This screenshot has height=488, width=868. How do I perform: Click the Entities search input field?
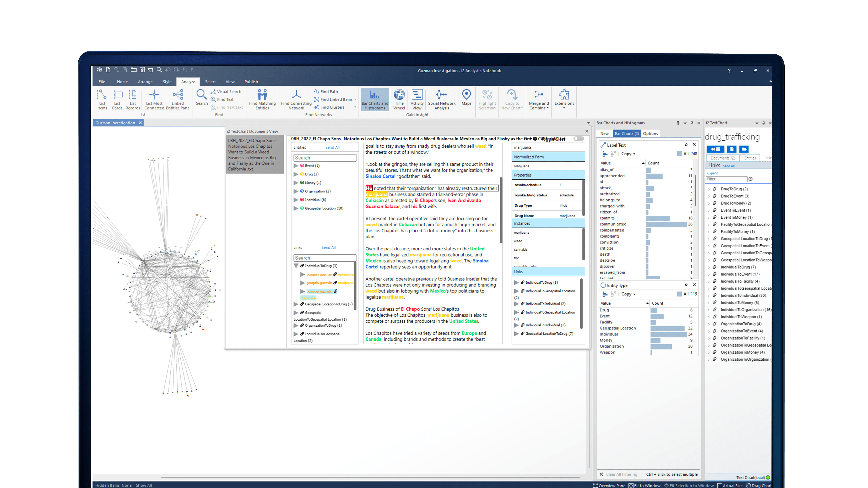[x=325, y=158]
